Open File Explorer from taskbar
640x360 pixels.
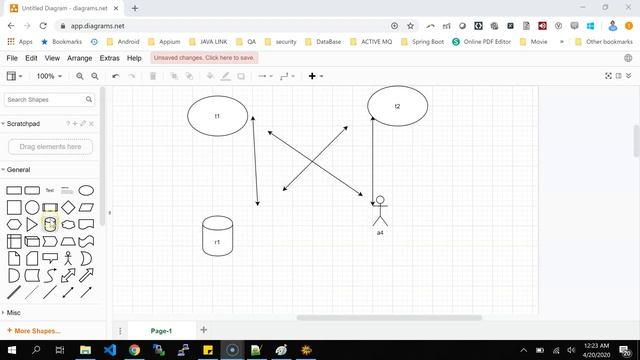pyautogui.click(x=85, y=350)
